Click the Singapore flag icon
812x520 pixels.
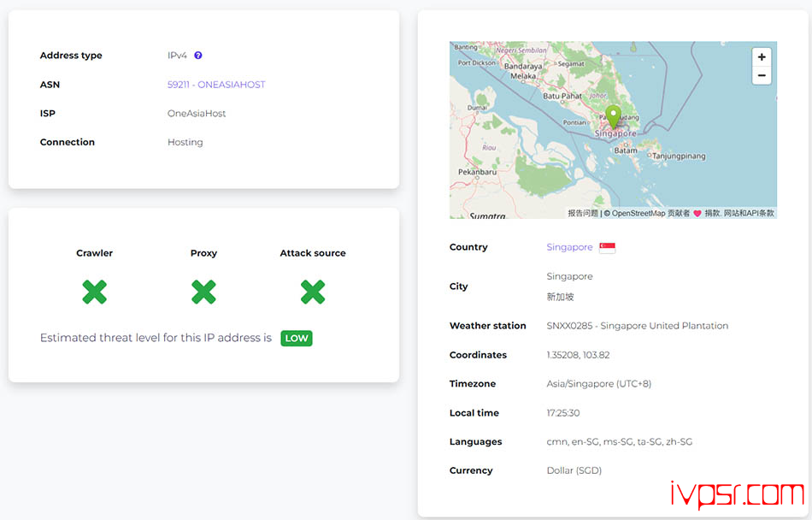(x=607, y=247)
